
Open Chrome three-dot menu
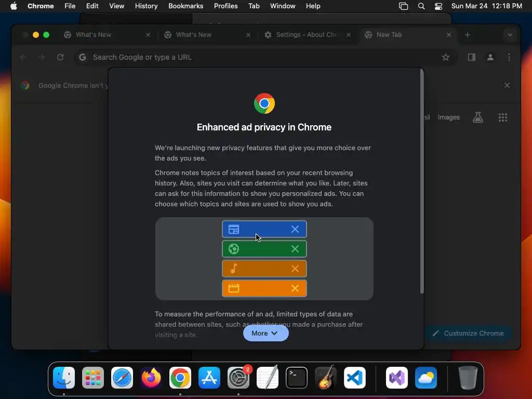tap(509, 57)
